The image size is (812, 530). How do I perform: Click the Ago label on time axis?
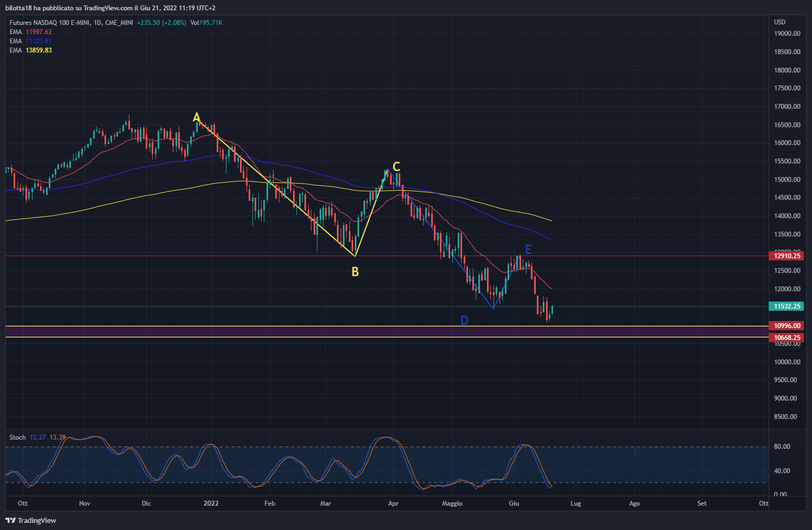tap(634, 503)
